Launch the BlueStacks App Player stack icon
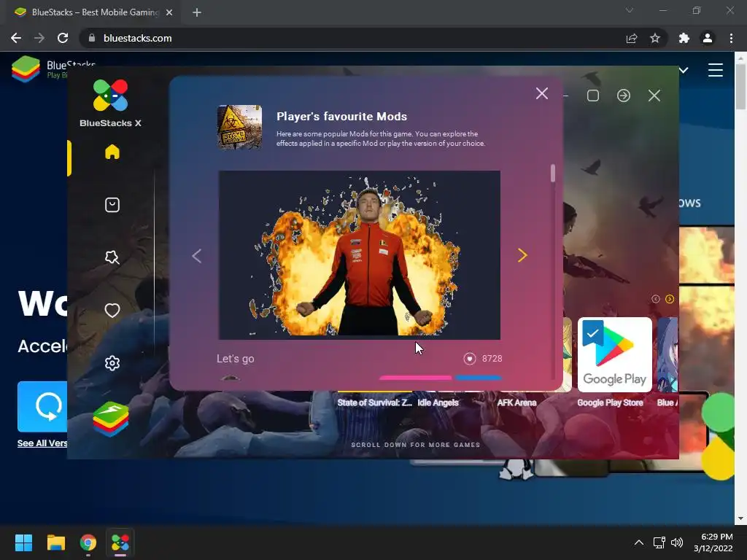The height and width of the screenshot is (560, 747). 111,419
